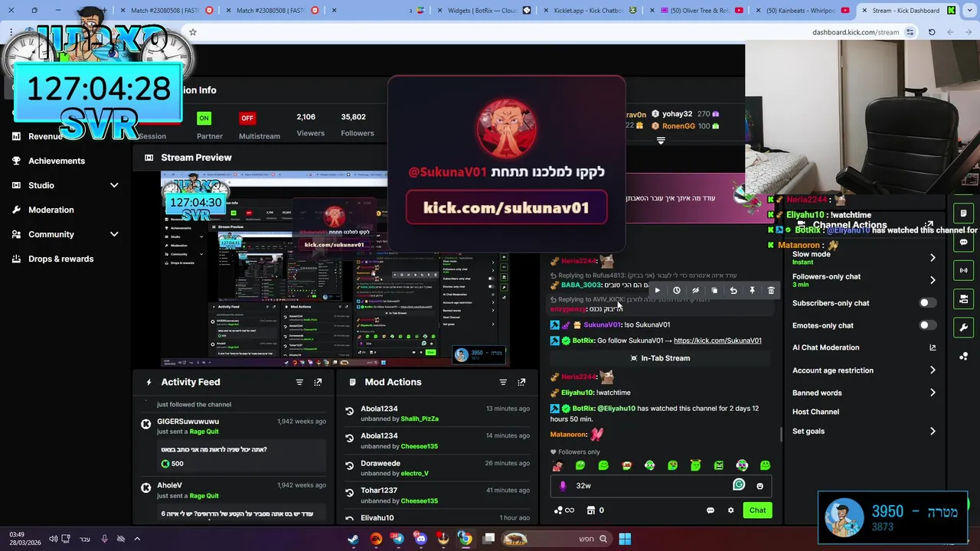Click the camera icon in right sidebar

[963, 298]
